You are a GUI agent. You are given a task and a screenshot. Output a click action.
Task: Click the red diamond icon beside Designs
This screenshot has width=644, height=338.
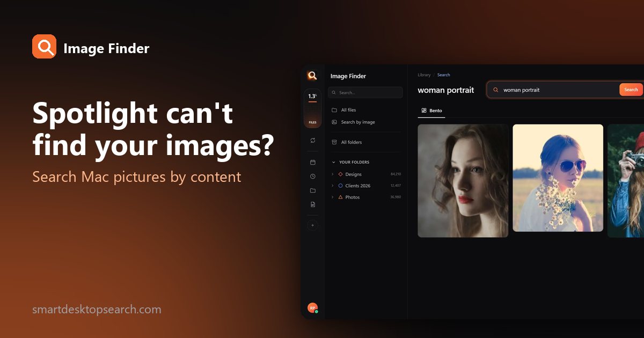pyautogui.click(x=340, y=174)
